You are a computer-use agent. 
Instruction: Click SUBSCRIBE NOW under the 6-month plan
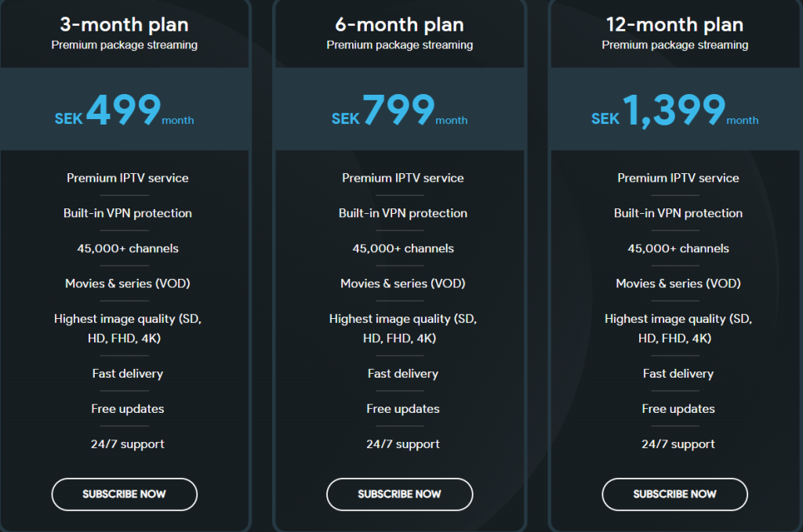click(x=399, y=494)
